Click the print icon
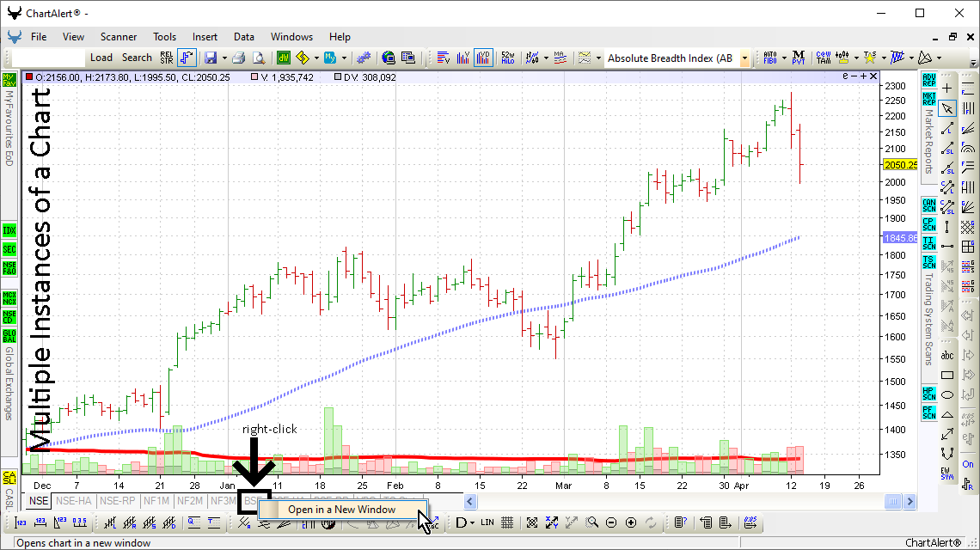980x550 pixels. (239, 58)
